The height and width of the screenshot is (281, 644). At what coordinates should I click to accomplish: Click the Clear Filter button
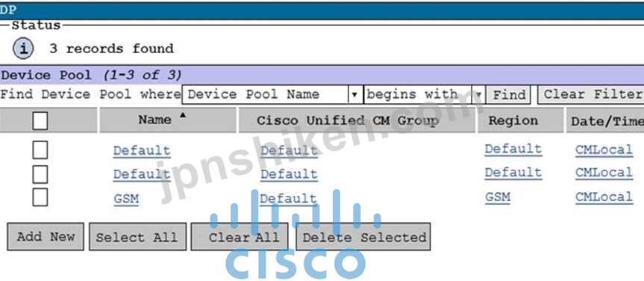pos(590,95)
